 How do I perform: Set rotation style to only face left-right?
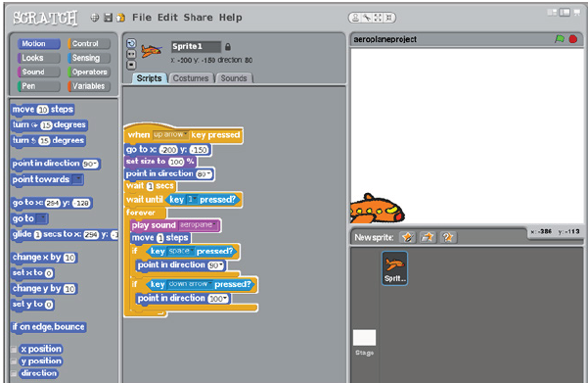[x=131, y=54]
